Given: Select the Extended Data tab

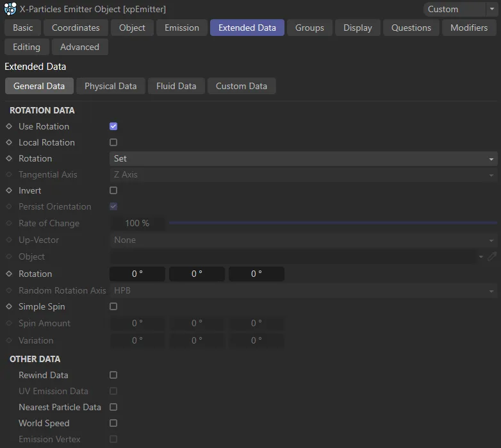Looking at the screenshot, I should [x=247, y=28].
